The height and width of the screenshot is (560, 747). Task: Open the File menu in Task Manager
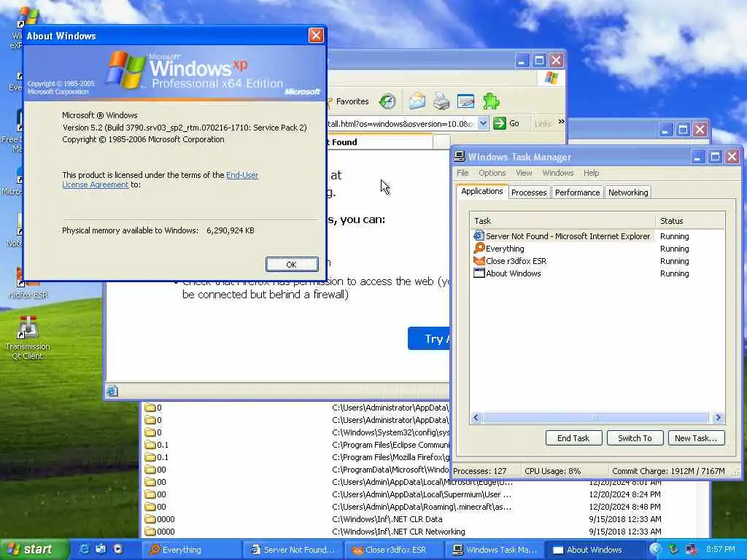[462, 173]
